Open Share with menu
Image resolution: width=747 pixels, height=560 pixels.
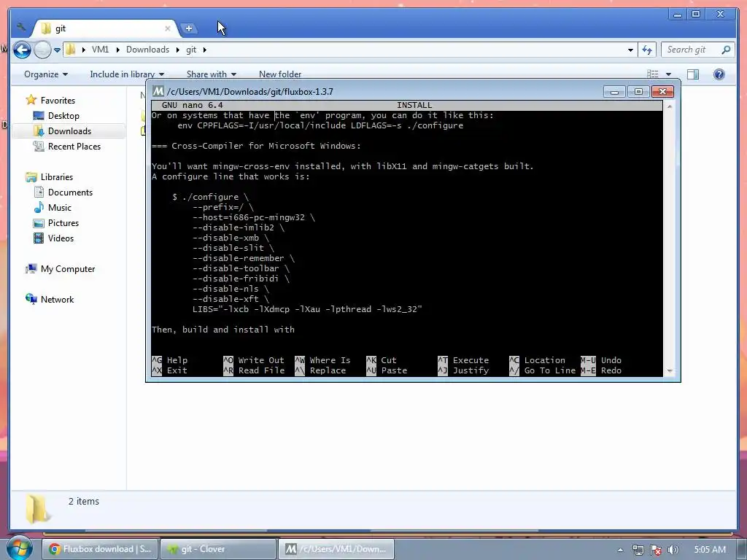point(211,74)
